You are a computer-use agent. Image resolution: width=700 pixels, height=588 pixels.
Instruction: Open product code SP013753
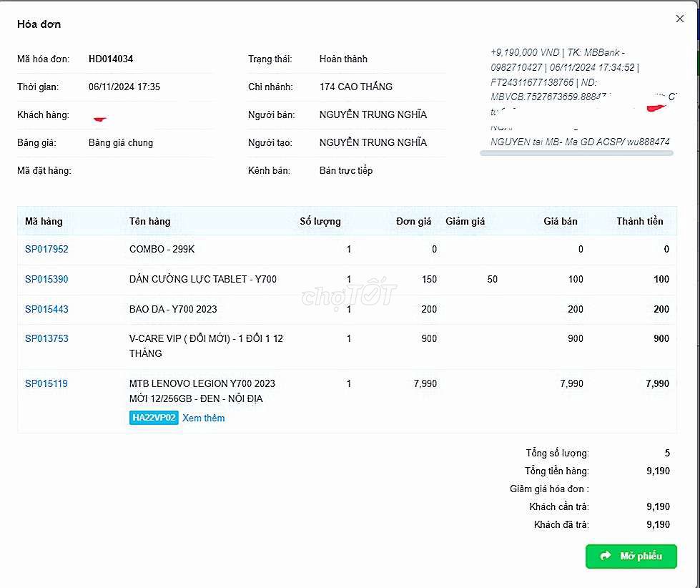[x=46, y=338]
